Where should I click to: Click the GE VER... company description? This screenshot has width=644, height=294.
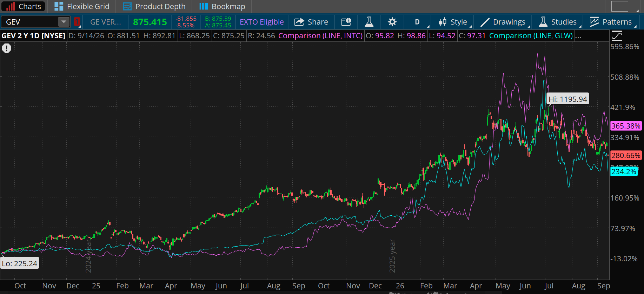tap(105, 22)
